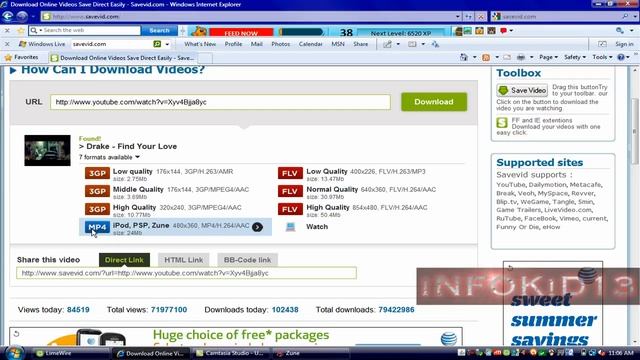This screenshot has width=640, height=360.
Task: Select the HTML Link tab
Action: pos(184,260)
